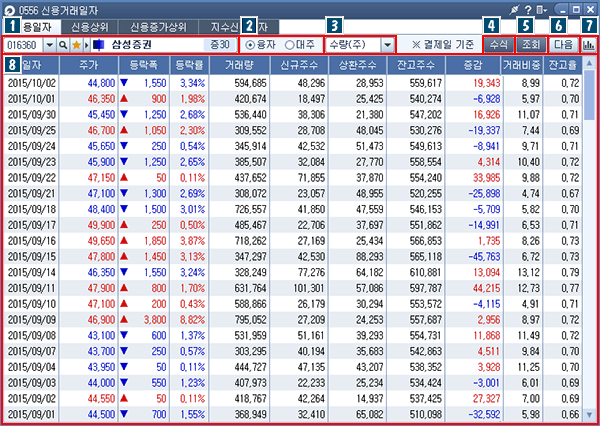This screenshot has height=426, width=600.
Task: Click 신규주수 value 71,855
Action: (311, 178)
